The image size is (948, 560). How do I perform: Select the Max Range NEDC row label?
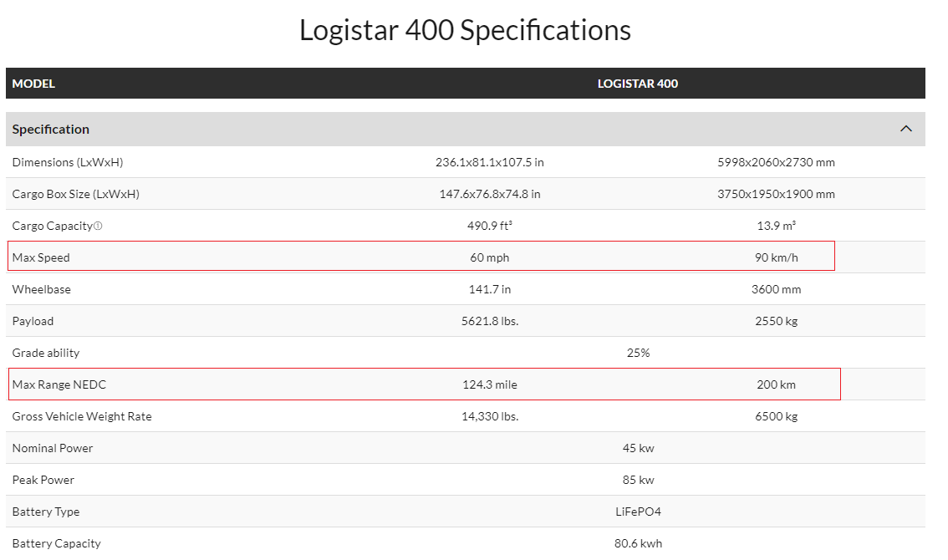59,384
